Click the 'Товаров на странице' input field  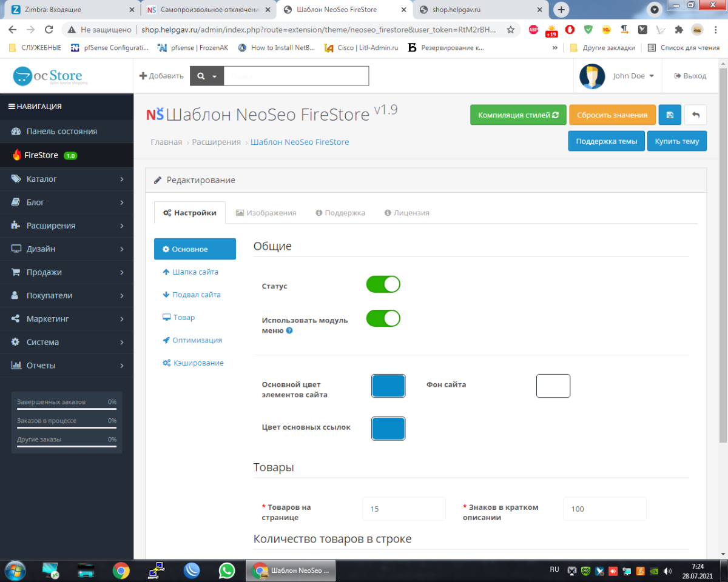point(404,509)
